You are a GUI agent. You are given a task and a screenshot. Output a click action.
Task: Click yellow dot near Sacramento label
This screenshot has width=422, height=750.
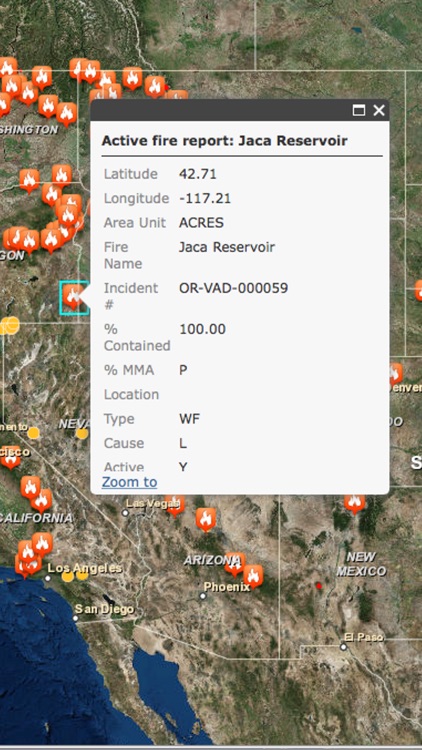[33, 433]
